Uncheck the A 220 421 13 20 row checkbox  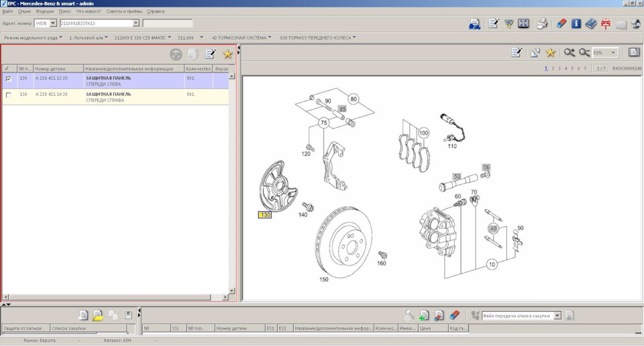point(9,78)
